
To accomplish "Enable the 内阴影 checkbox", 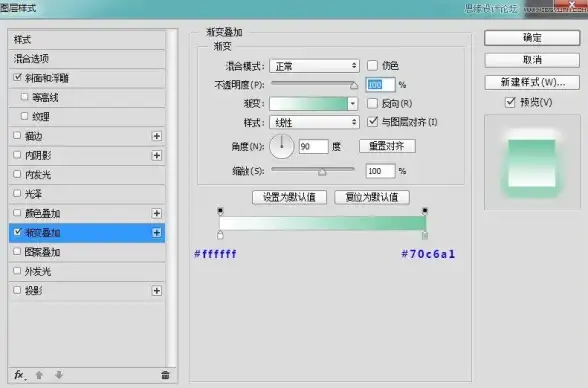I will (17, 155).
